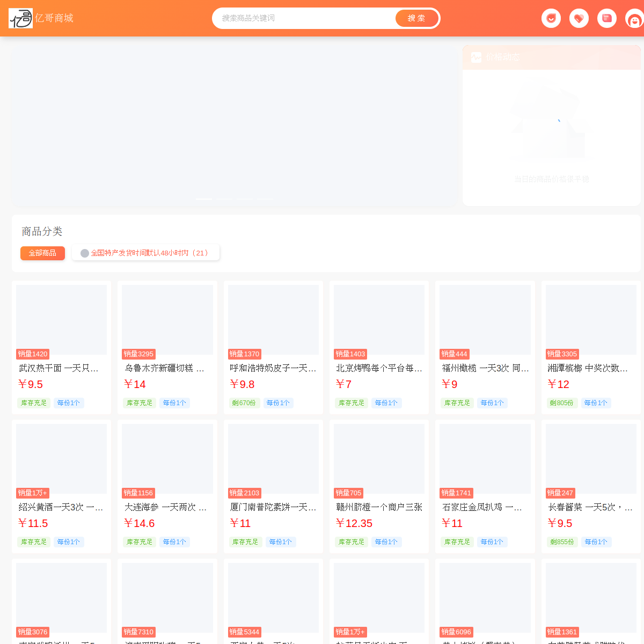The height and width of the screenshot is (644, 644).
Task: Select the 全部商品 category tab
Action: tap(42, 253)
